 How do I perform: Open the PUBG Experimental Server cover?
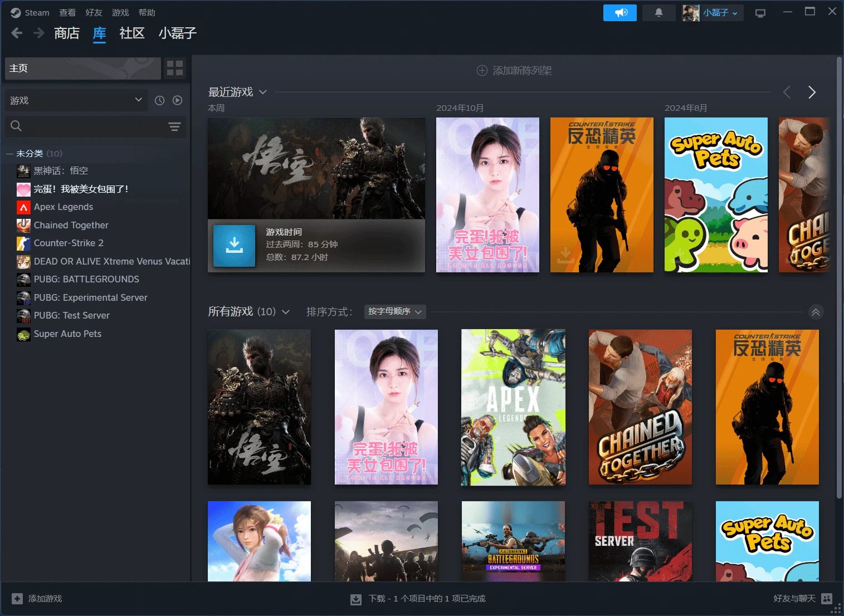(513, 541)
